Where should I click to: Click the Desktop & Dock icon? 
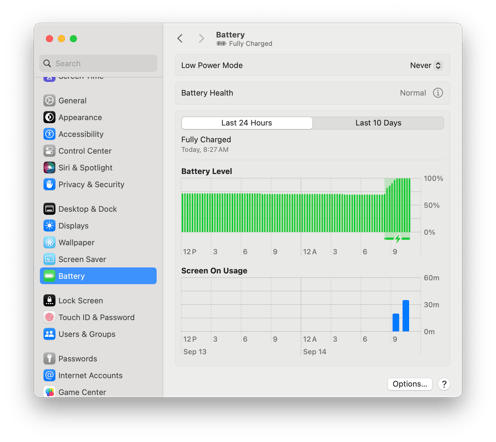pos(49,209)
